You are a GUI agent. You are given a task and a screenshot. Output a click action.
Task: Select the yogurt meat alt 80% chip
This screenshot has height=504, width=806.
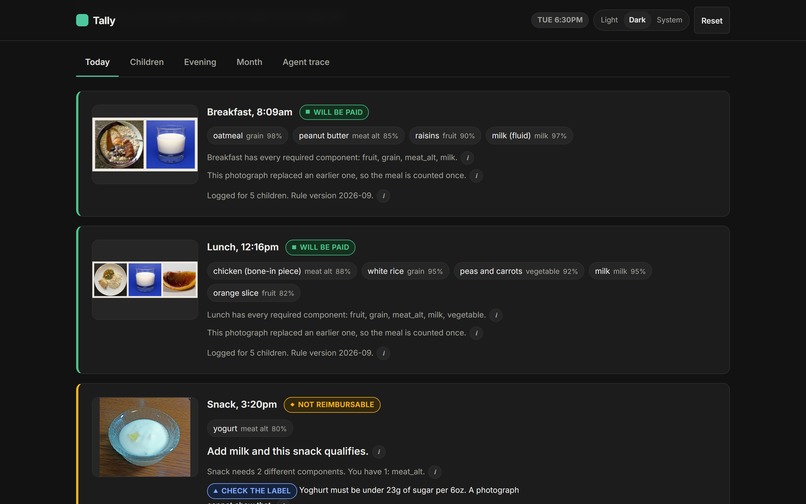click(x=250, y=428)
